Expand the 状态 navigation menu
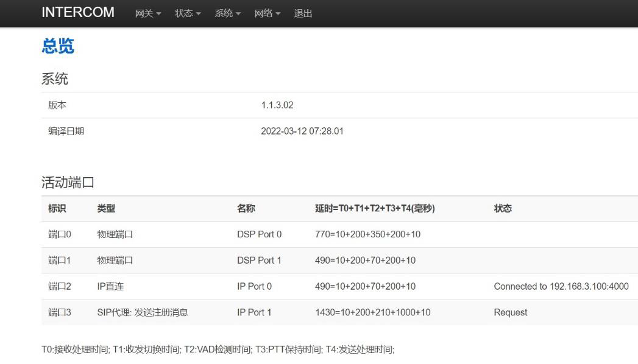638x364 pixels. [x=188, y=13]
